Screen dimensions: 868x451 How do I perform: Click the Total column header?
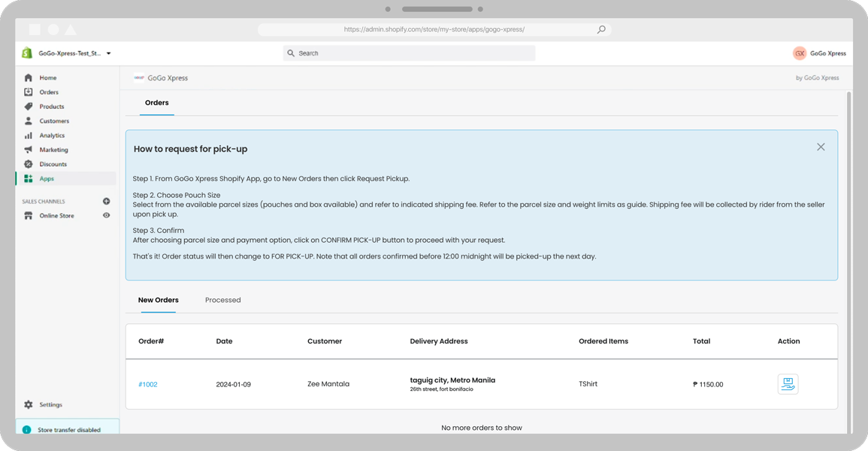701,341
